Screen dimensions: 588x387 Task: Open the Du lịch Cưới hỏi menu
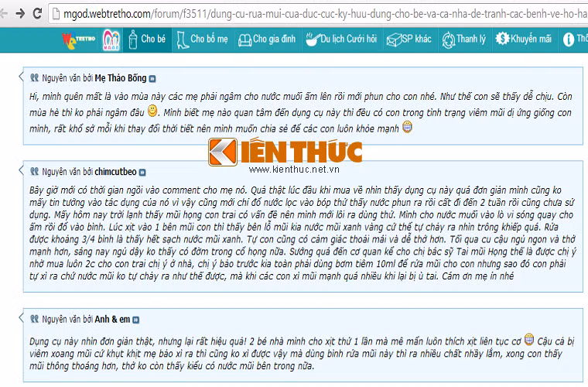click(x=341, y=39)
